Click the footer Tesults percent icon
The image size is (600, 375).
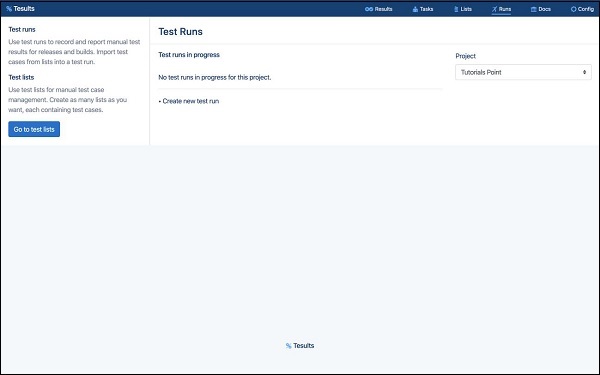coord(289,346)
